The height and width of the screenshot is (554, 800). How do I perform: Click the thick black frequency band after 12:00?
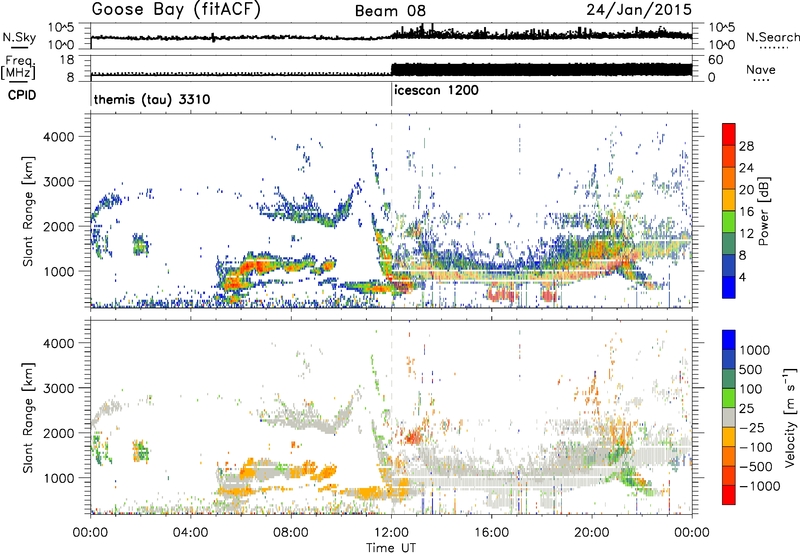[x=541, y=69]
